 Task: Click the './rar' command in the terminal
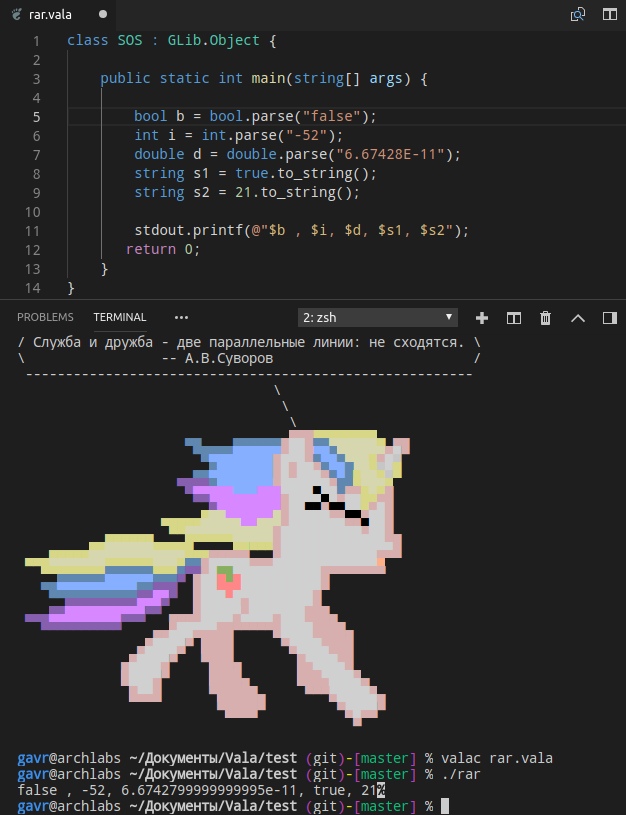460,774
